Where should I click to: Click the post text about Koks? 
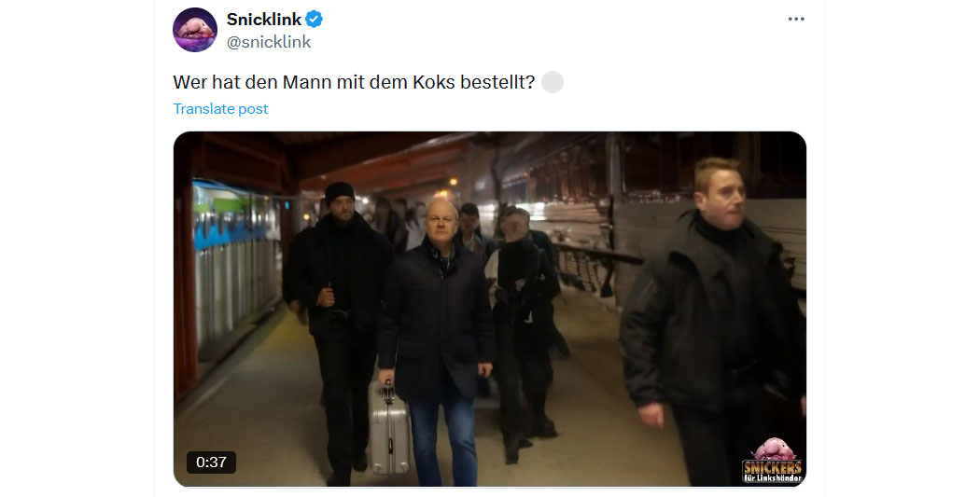pyautogui.click(x=354, y=82)
